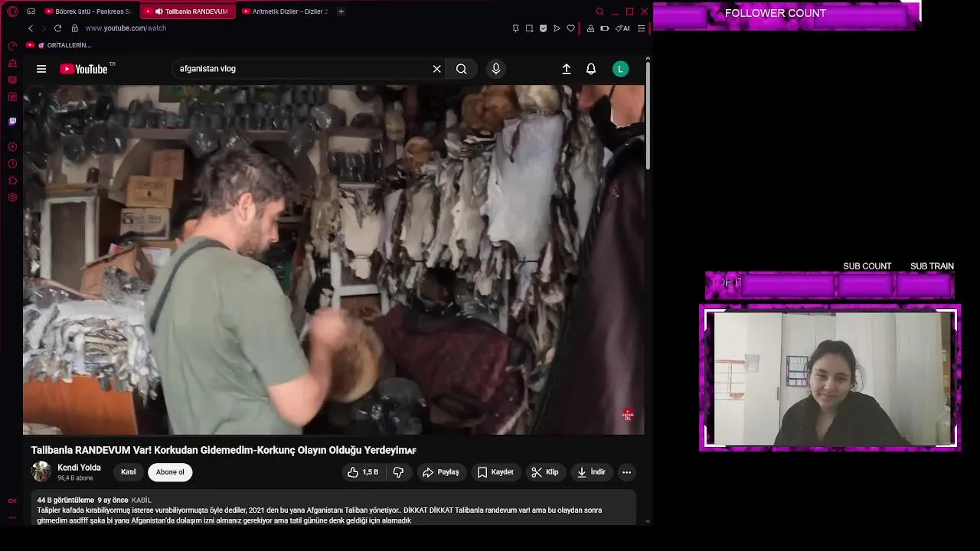Click the Abone ol subscribe button
This screenshot has height=551, width=980.
coord(170,472)
